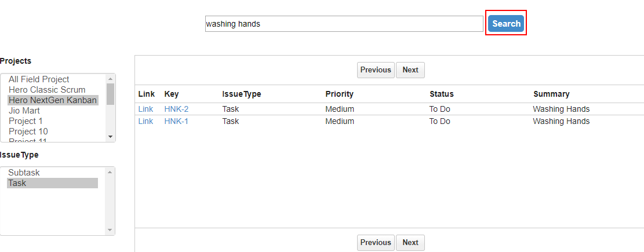This screenshot has width=644, height=252.
Task: Open the Link for issue HNK-2
Action: [145, 109]
